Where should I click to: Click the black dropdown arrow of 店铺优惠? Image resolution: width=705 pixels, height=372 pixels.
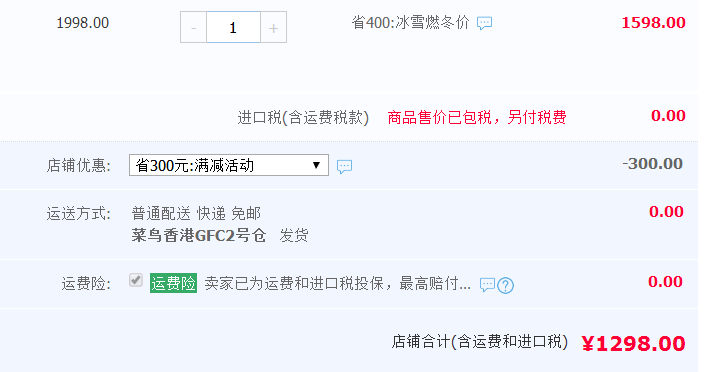pos(316,165)
